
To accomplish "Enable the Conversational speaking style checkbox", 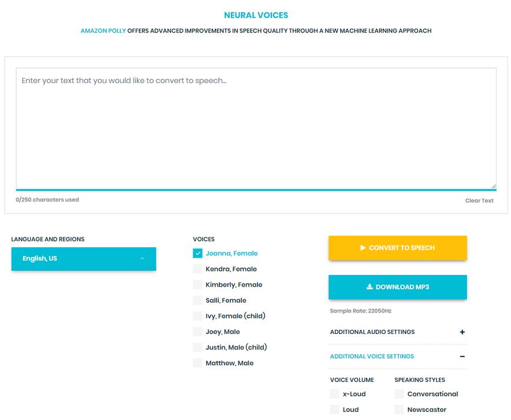I will (x=399, y=394).
